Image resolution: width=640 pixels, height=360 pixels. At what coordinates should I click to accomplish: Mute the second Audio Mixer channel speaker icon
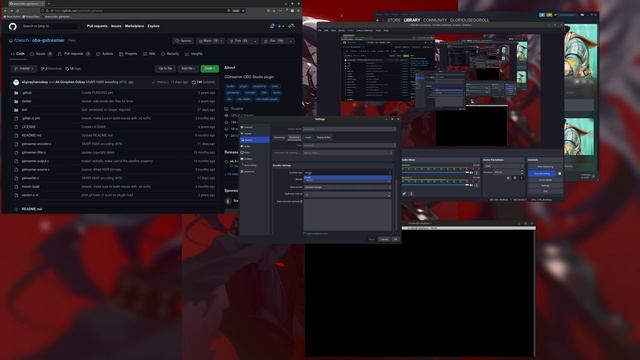point(471,185)
